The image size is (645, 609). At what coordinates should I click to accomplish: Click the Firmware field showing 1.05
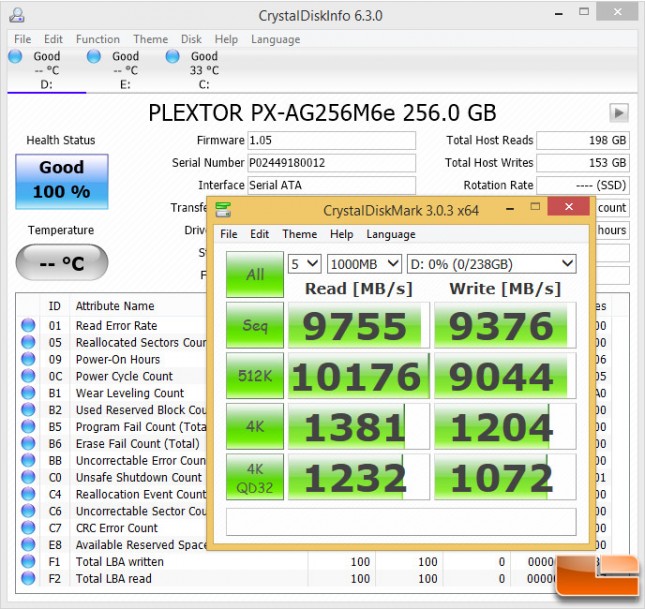[x=332, y=140]
